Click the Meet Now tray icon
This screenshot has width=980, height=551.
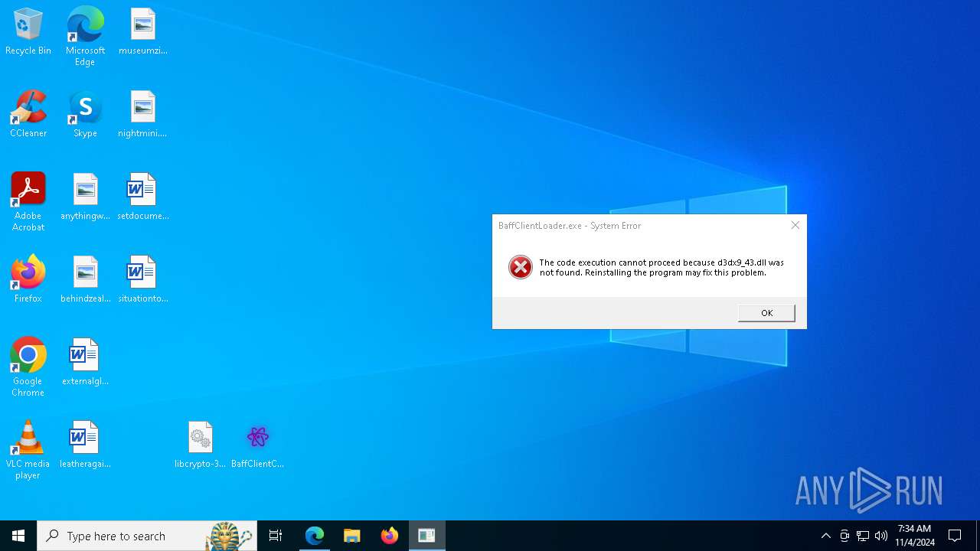844,536
